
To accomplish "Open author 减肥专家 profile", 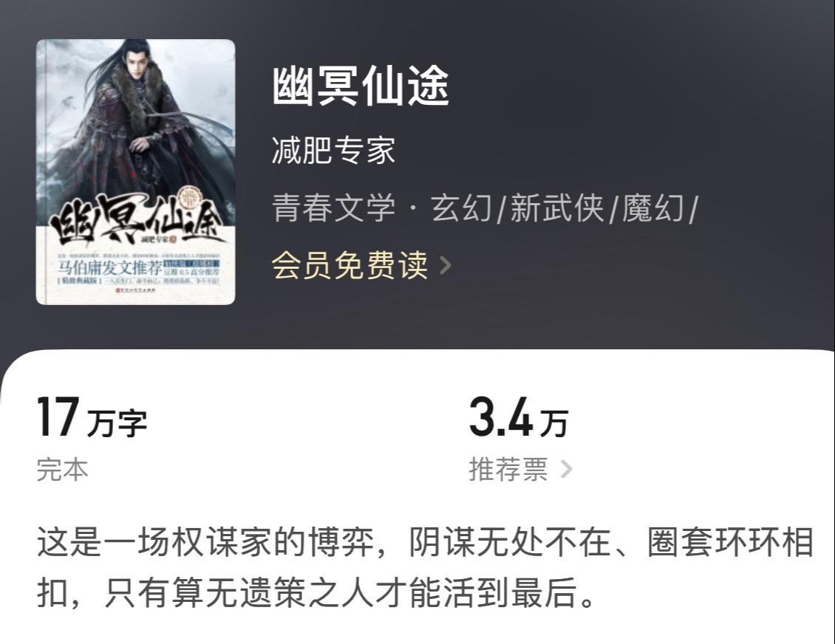I will coord(333,150).
